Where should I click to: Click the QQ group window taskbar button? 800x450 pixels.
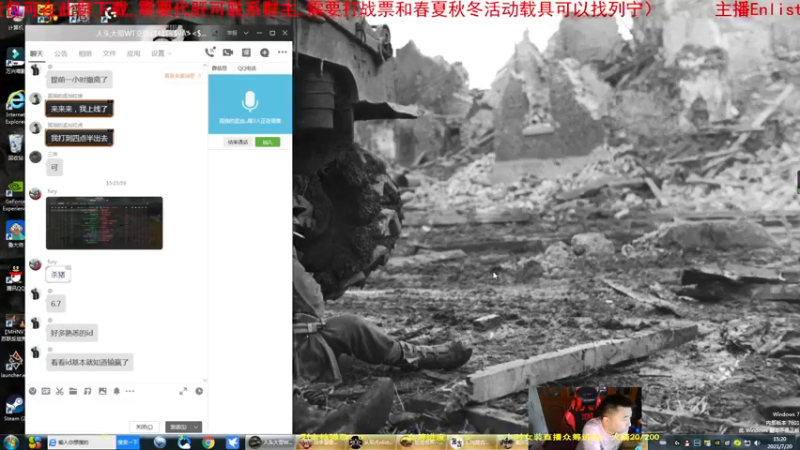point(270,442)
